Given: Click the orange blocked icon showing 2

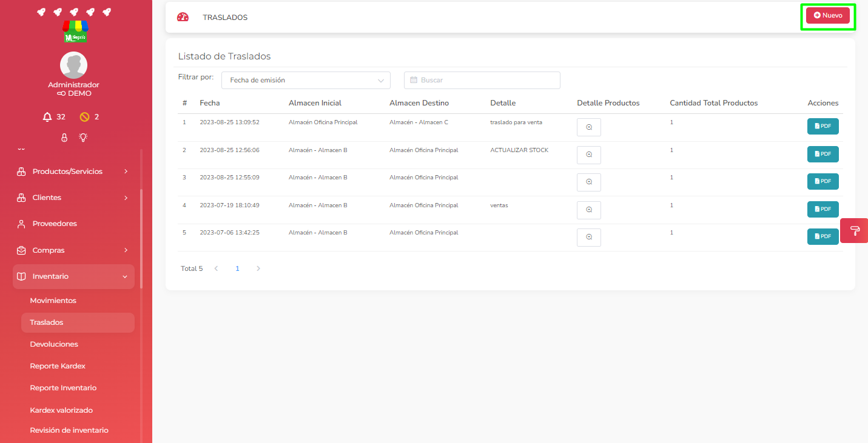Looking at the screenshot, I should click(84, 117).
